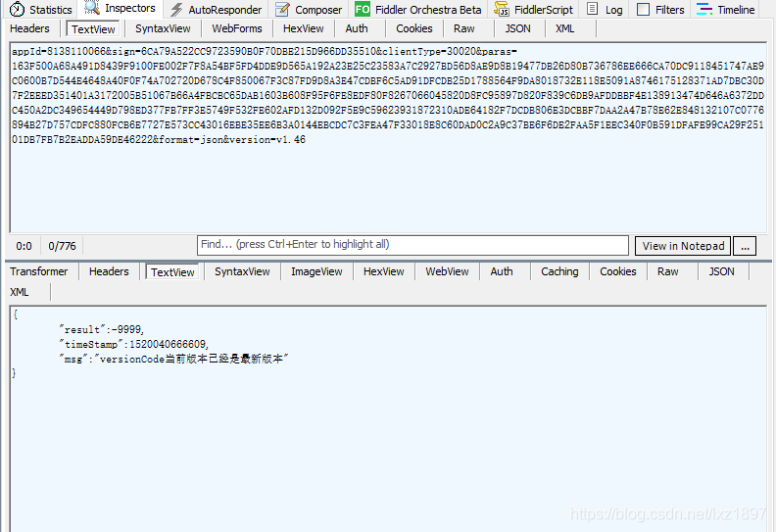Open the Log tab

[x=605, y=10]
